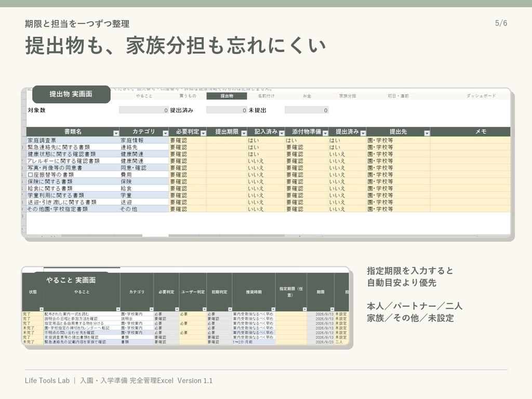Viewport: 532px width, 399px height.
Task: Open the 初日・直前 tab
Action: tap(398, 96)
